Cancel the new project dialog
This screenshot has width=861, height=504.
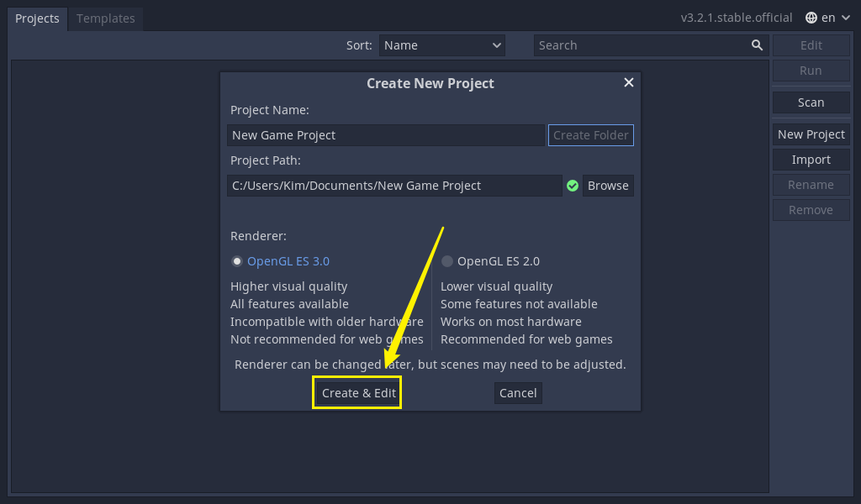click(x=518, y=393)
